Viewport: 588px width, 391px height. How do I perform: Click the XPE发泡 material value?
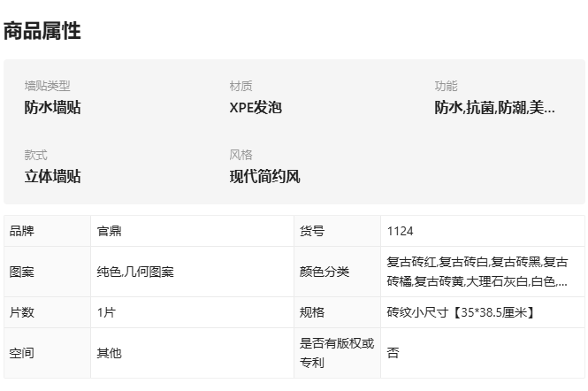click(256, 108)
